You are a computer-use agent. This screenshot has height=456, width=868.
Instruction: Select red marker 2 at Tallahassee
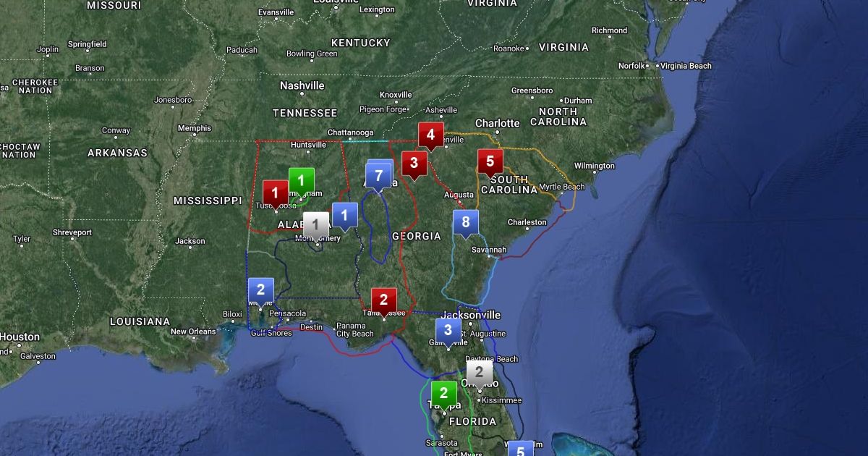383,301
